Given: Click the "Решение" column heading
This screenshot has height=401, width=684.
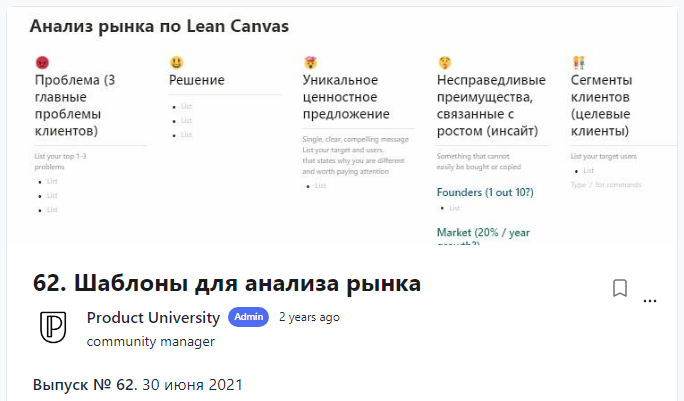Looking at the screenshot, I should tap(197, 80).
